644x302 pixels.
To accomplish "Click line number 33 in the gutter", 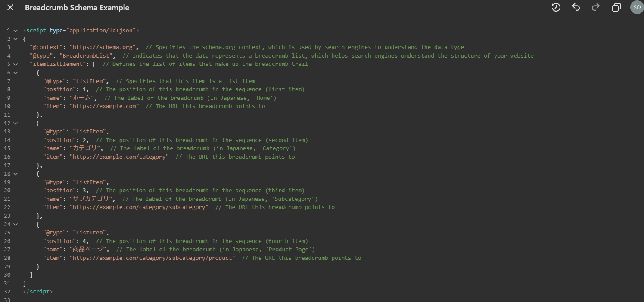I will pyautogui.click(x=8, y=300).
